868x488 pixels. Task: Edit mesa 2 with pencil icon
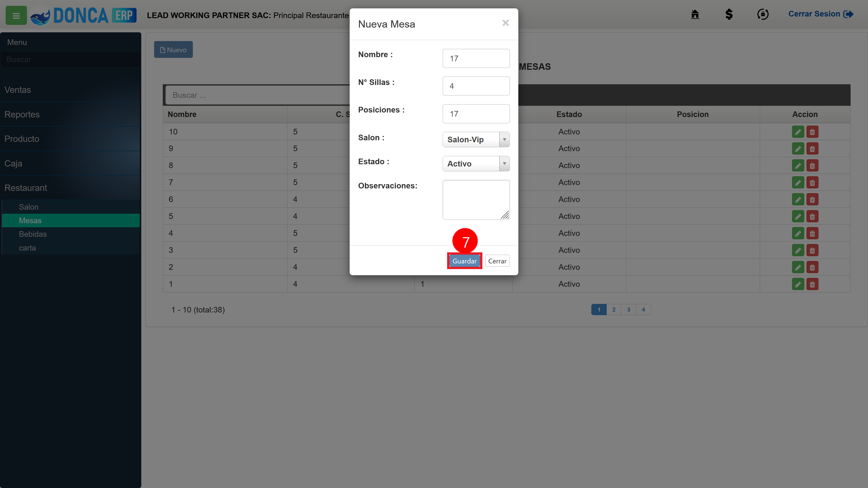click(x=797, y=267)
